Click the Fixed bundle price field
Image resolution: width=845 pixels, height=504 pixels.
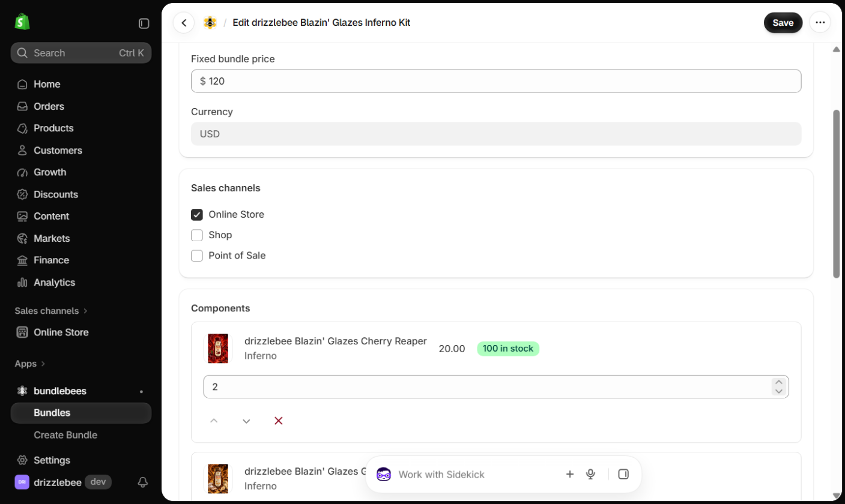[x=496, y=81]
